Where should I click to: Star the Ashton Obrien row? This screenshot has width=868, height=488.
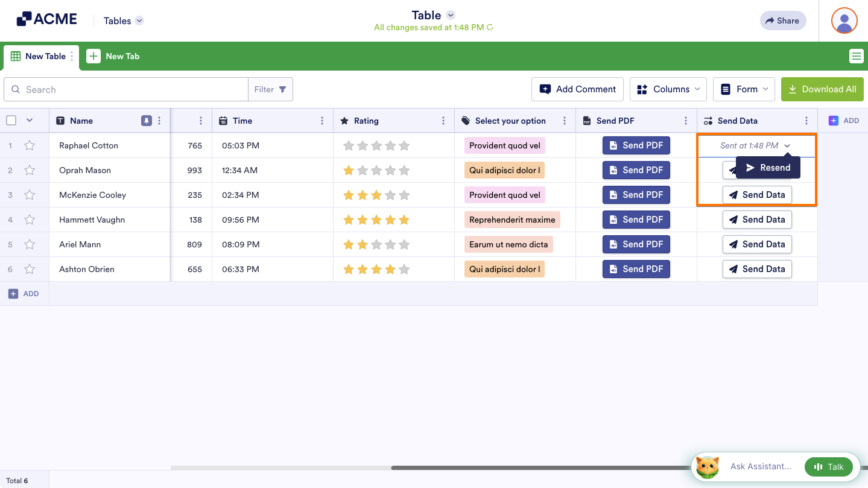[30, 269]
